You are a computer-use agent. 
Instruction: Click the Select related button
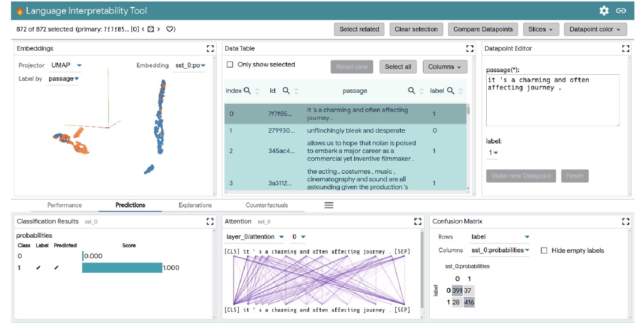pyautogui.click(x=359, y=29)
